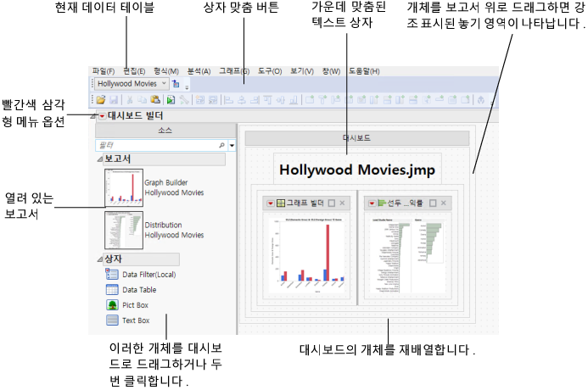Screen dimensions: 588x390
Task: Click the Align Top edges toolbar icon
Action: (268, 100)
